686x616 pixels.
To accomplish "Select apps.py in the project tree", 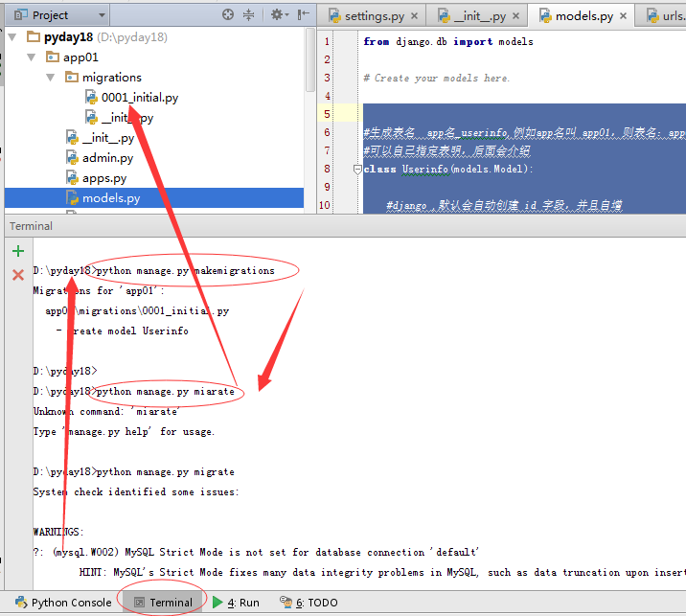I will (x=103, y=178).
